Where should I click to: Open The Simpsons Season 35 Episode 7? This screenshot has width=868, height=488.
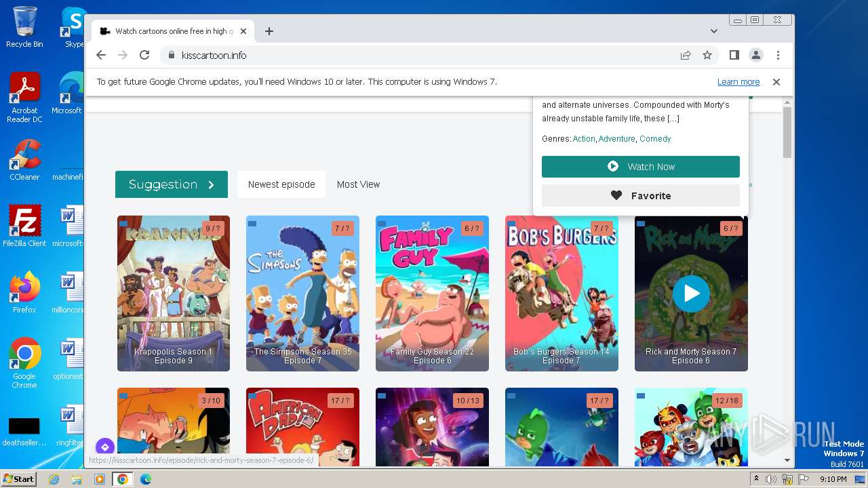pos(302,293)
